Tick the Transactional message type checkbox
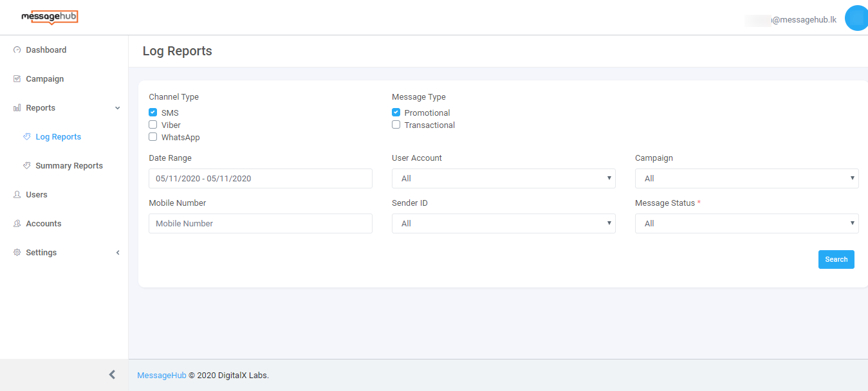 (396, 125)
